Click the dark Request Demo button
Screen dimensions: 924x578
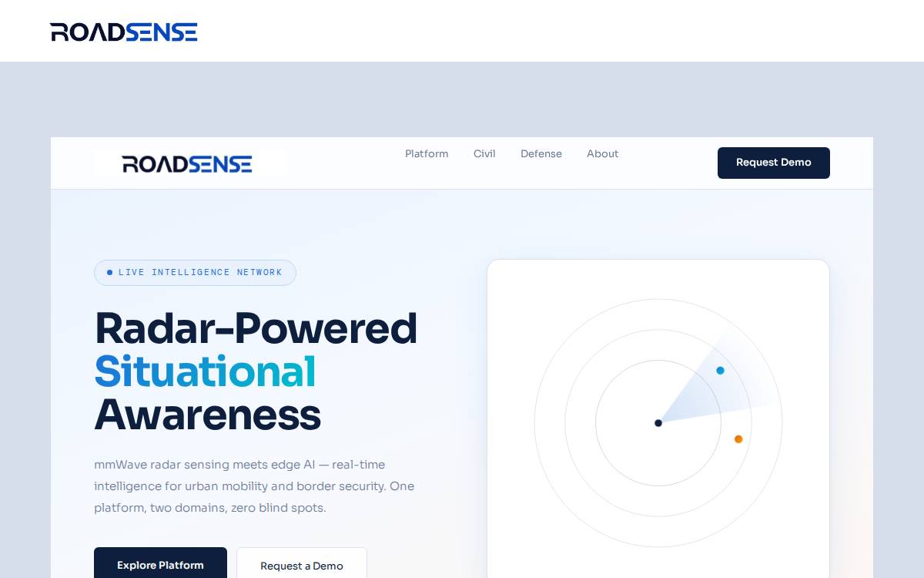774,163
